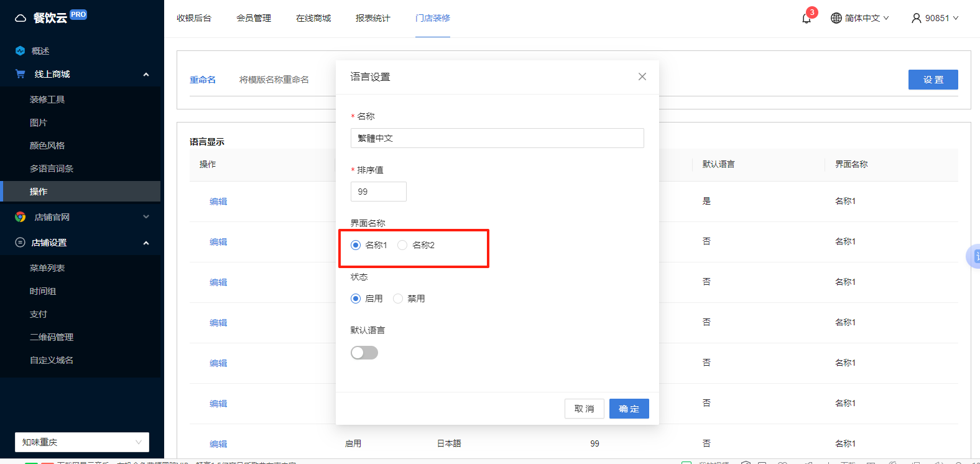Image resolution: width=980 pixels, height=464 pixels.
Task: Click the floating blue widget at right edge
Action: click(974, 256)
